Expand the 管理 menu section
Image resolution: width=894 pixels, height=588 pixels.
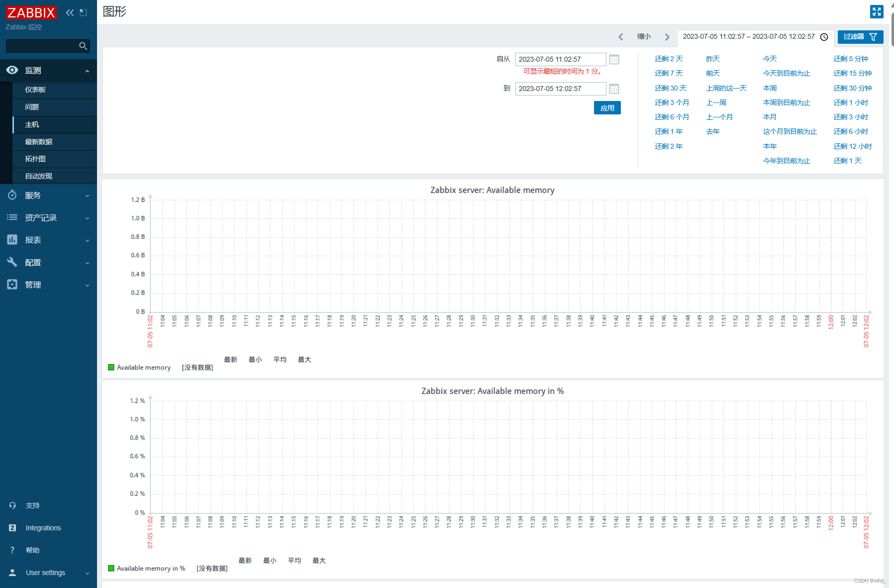(x=87, y=285)
